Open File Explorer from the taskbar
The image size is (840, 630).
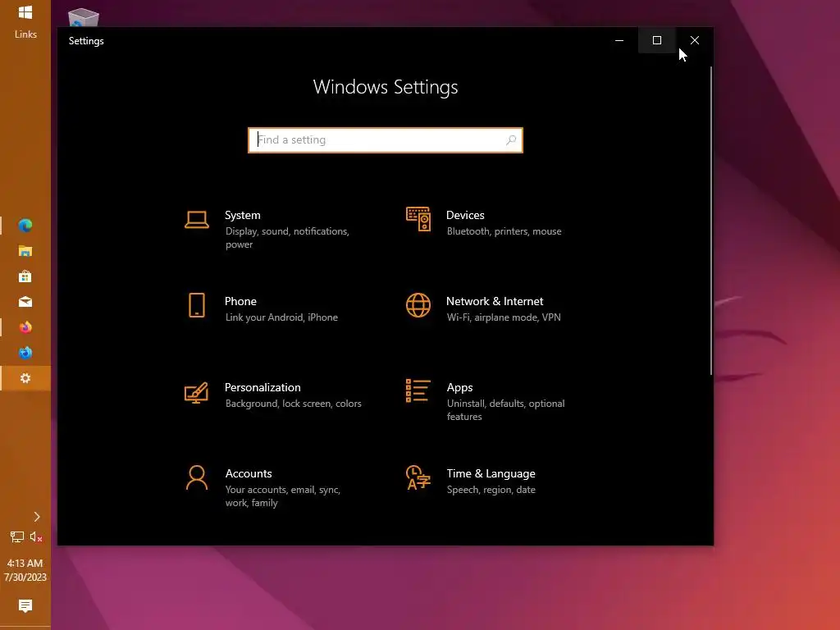pyautogui.click(x=25, y=251)
